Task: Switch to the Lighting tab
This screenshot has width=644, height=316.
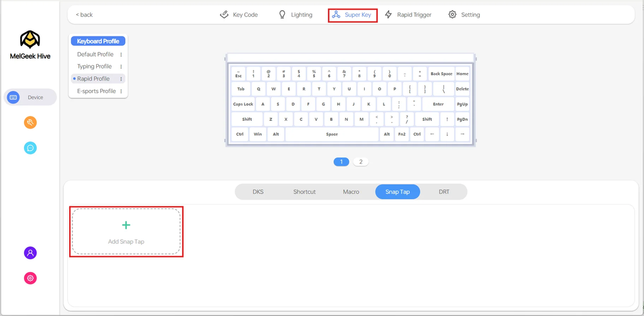Action: coord(296,15)
